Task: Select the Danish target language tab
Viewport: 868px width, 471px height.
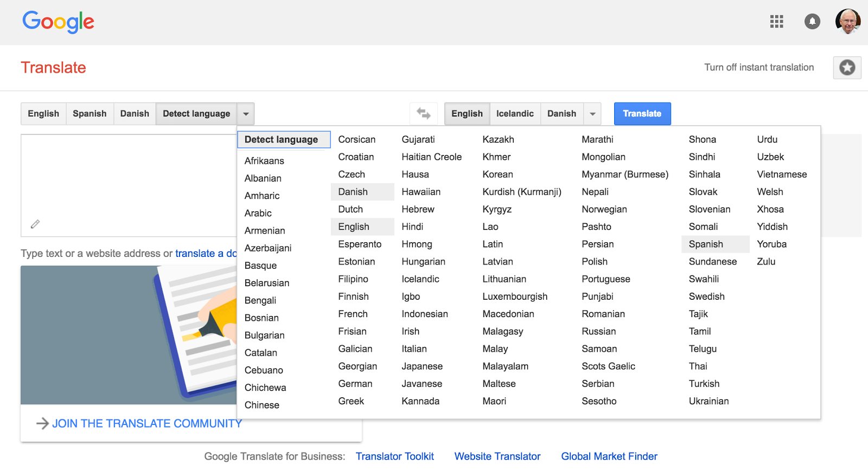Action: point(561,114)
